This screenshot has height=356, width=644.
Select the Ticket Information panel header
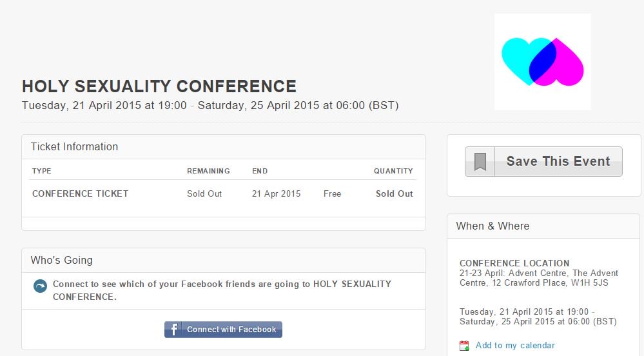point(75,147)
